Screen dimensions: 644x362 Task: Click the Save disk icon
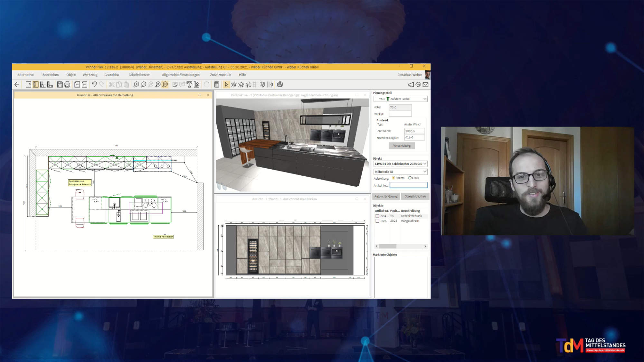(x=60, y=85)
